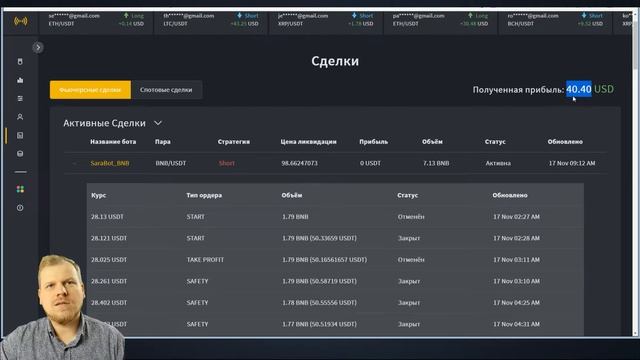Viewport: 640px width, 360px height.
Task: Click the 28.025 USDT order price
Action: tap(109, 260)
